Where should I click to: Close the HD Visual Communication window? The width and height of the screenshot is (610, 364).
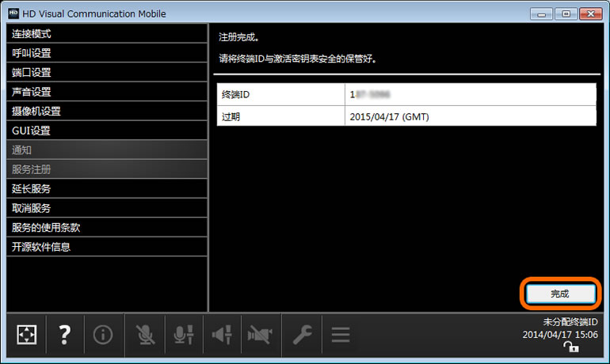(591, 14)
